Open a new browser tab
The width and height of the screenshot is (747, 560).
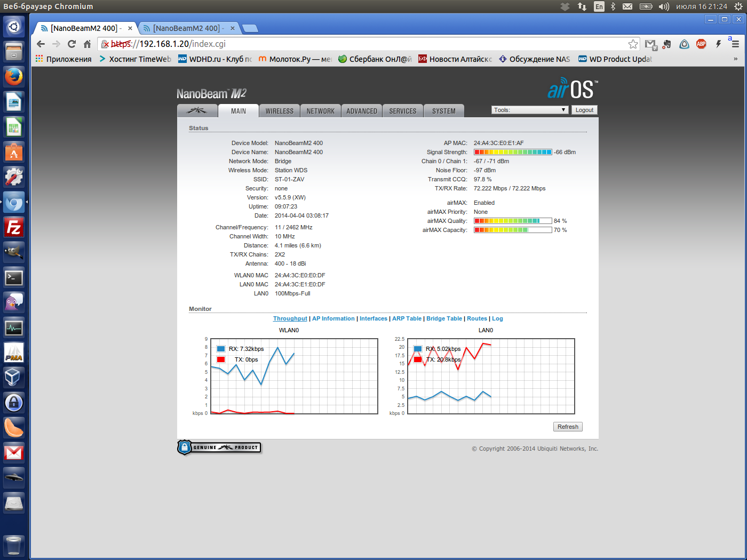pyautogui.click(x=250, y=28)
